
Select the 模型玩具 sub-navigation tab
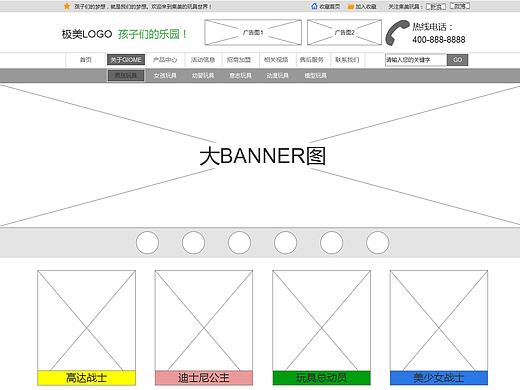point(315,76)
